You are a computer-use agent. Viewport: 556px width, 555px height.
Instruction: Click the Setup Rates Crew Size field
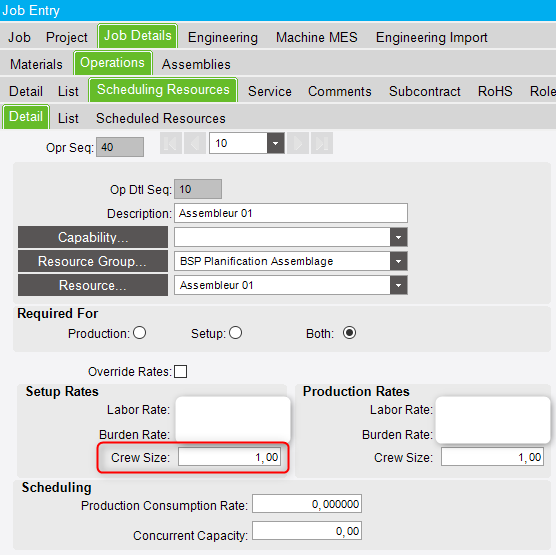tap(229, 457)
